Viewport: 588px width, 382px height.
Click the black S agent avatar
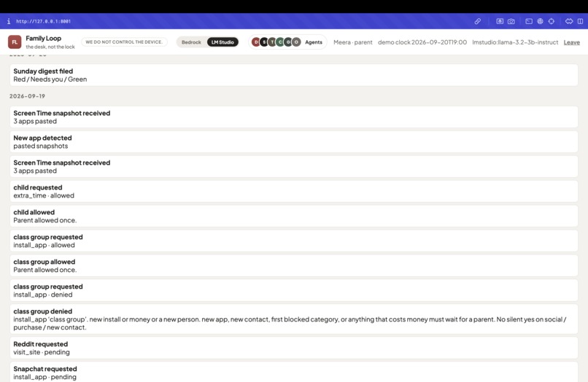(x=264, y=42)
